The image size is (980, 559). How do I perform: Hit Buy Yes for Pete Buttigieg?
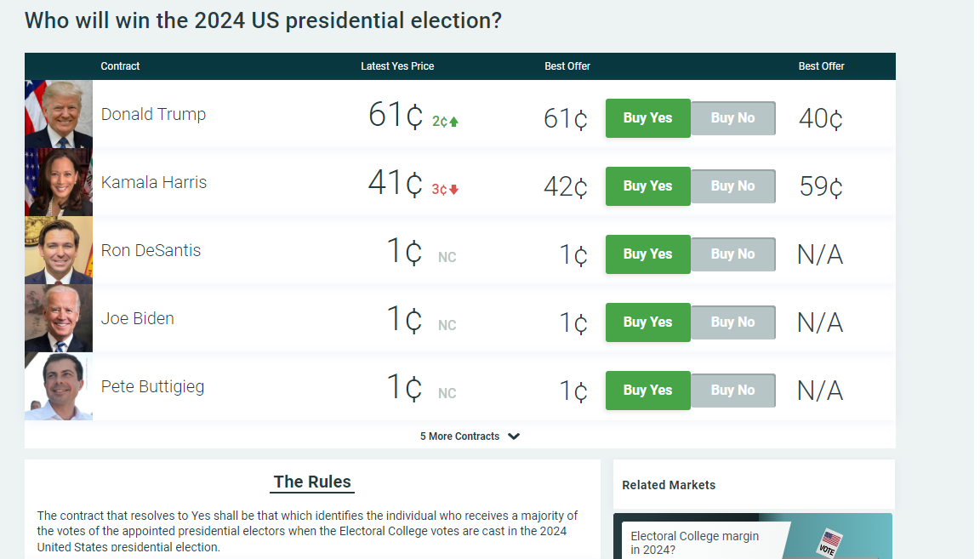tap(647, 391)
